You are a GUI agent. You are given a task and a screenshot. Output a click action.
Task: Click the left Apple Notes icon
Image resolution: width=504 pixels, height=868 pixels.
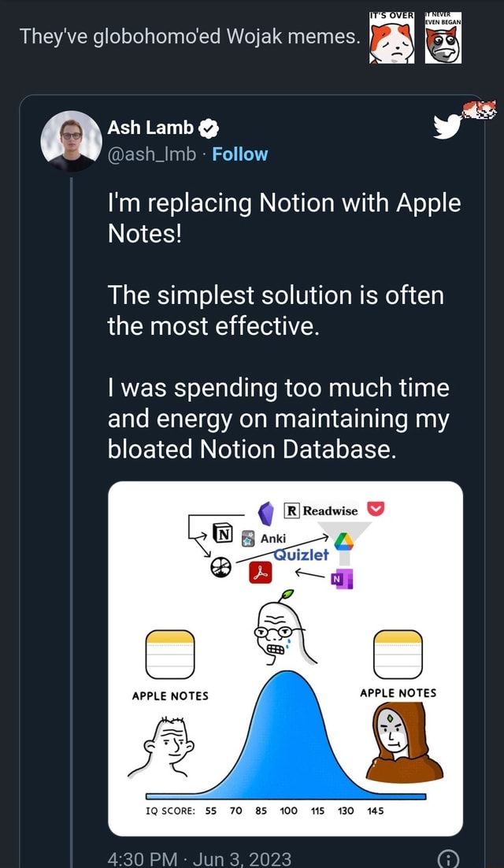click(x=169, y=655)
